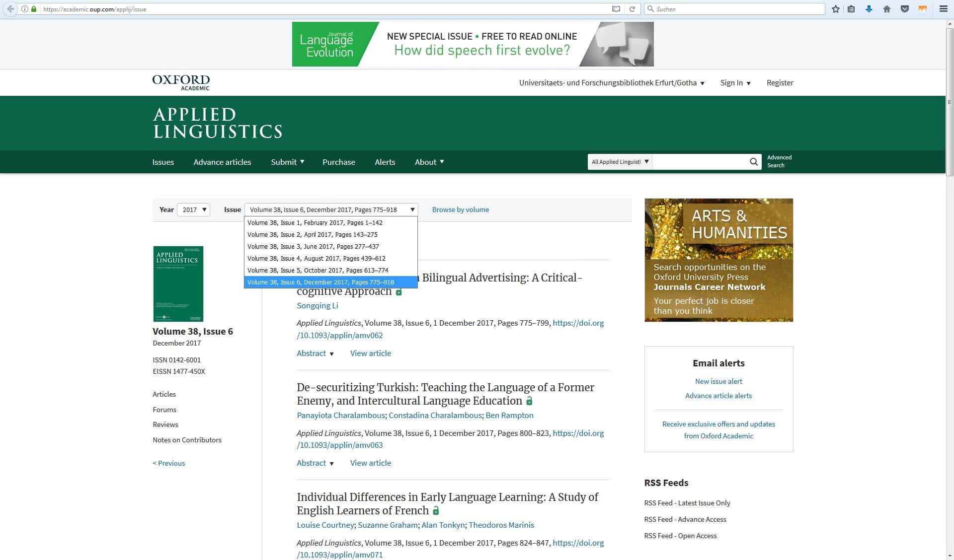Click the open access lock icon beside Bilingual Advertising title
The height and width of the screenshot is (560, 954).
tap(398, 292)
